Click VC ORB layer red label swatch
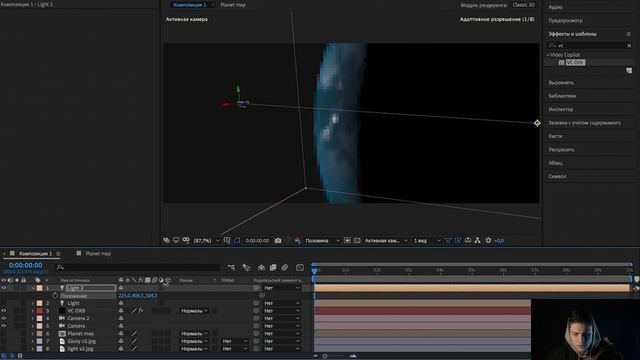 [40, 311]
